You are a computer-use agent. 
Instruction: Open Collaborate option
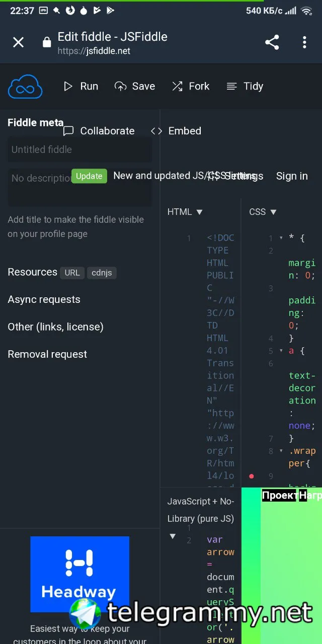coord(99,131)
